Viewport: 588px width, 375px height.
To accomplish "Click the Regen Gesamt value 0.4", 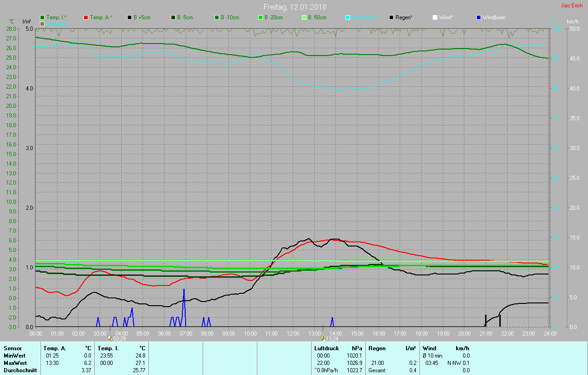I will (413, 370).
